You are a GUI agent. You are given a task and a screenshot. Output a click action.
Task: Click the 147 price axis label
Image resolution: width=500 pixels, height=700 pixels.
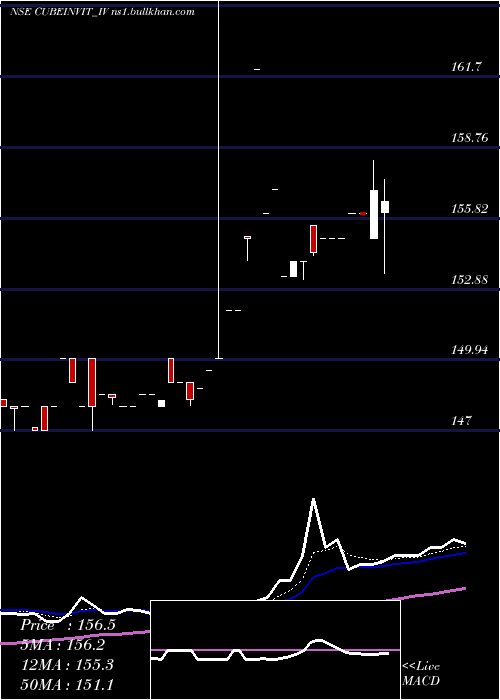[461, 421]
